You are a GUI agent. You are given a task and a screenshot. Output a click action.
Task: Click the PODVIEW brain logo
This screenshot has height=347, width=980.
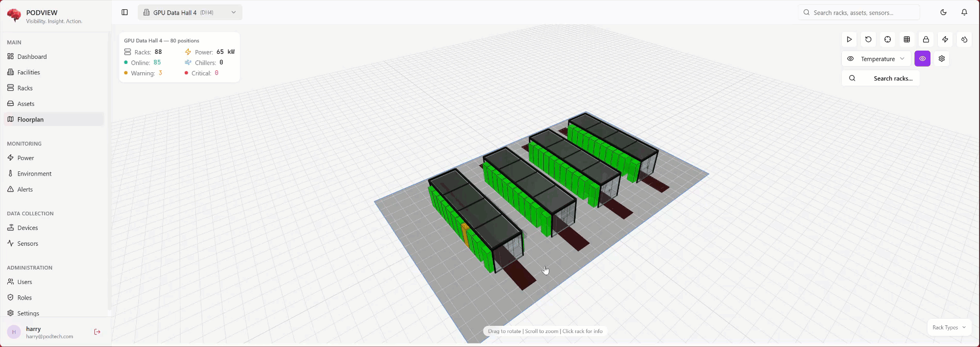point(14,15)
